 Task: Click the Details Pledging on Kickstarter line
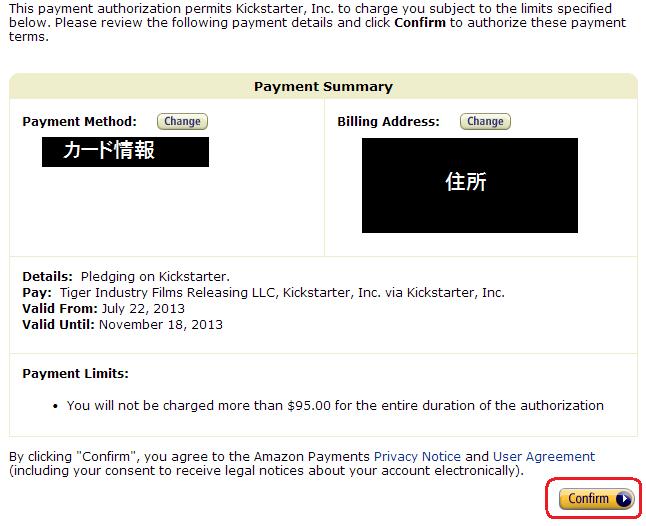coord(126,276)
